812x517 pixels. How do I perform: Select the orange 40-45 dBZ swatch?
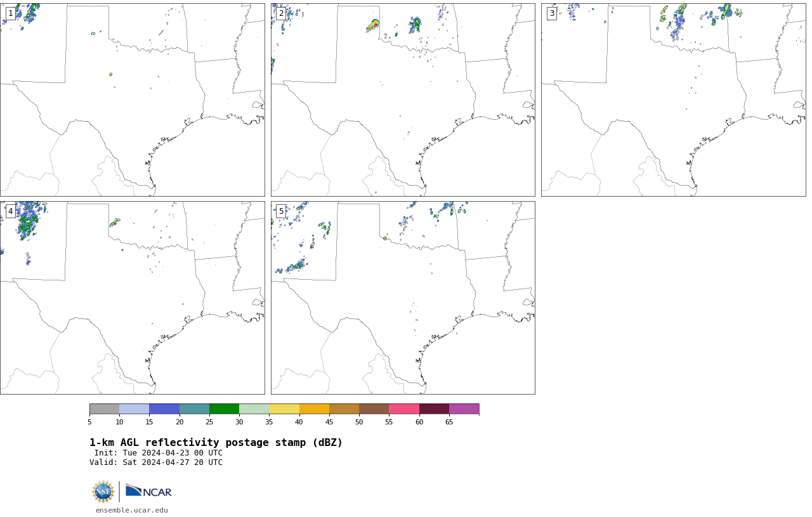(314, 409)
